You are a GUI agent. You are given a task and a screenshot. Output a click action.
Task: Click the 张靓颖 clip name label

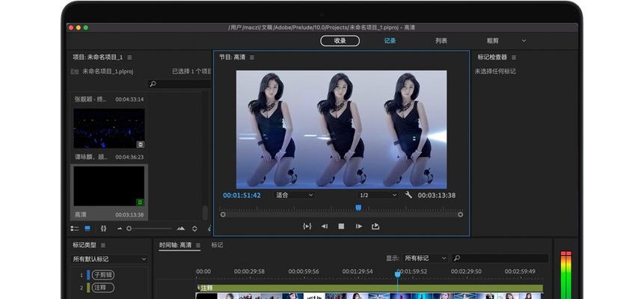click(x=91, y=99)
